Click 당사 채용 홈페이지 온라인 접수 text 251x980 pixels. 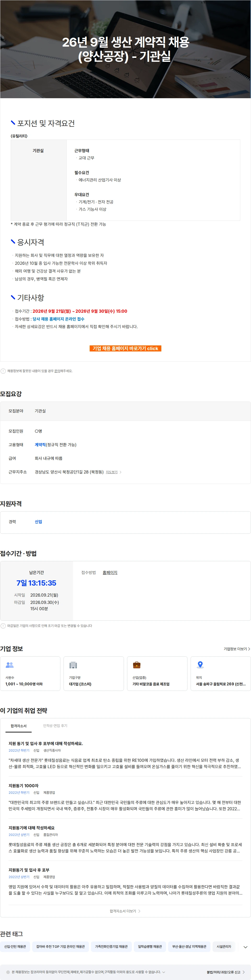59,319
